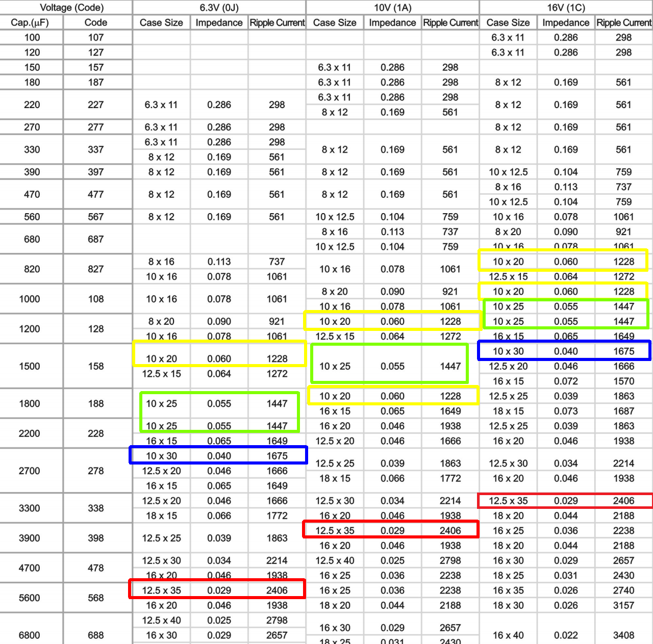Click the "Cap.(µF)" column header
Viewport: 653px width, 644px height.
[x=30, y=22]
